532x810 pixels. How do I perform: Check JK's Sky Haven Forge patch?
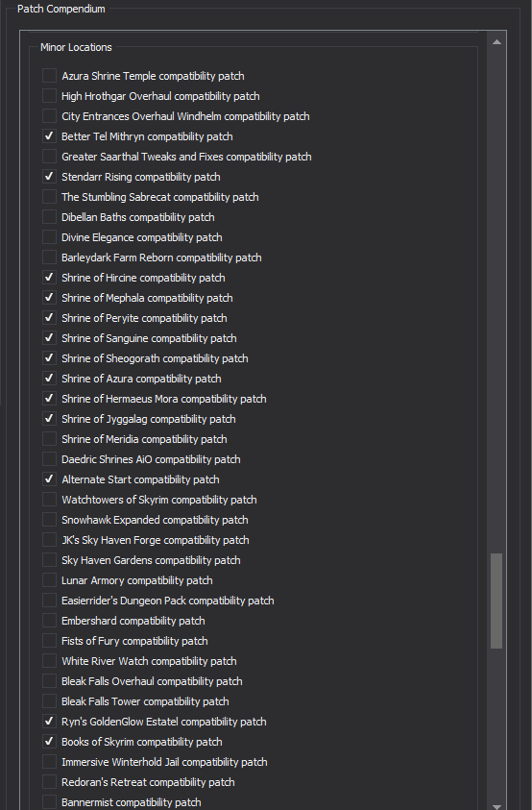tap(49, 539)
